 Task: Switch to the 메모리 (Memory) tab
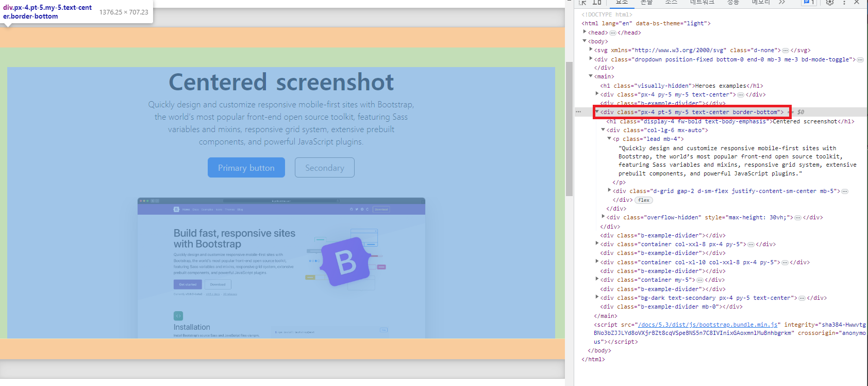(x=760, y=3)
